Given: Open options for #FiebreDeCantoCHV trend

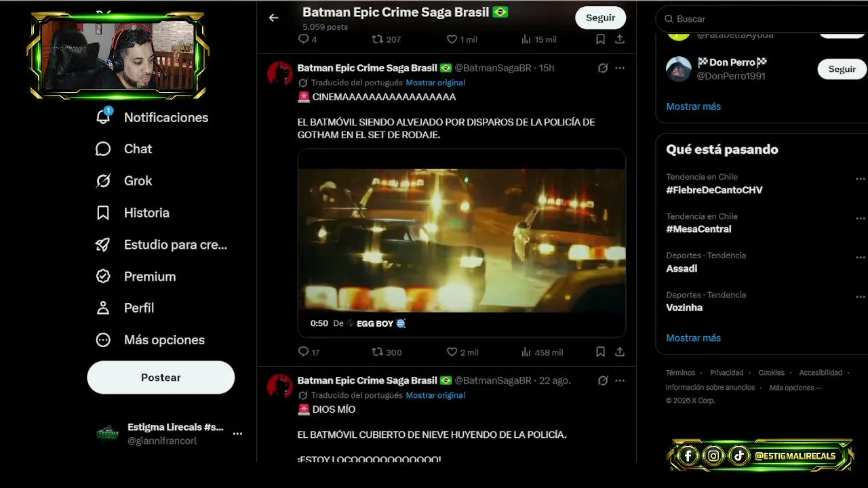Looking at the screenshot, I should pos(861,180).
